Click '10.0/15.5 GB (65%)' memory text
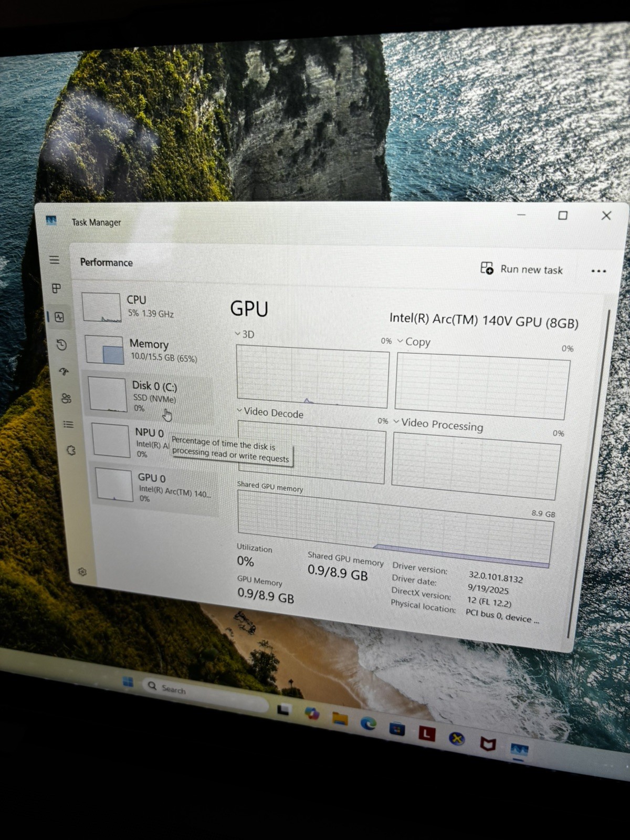This screenshot has height=840, width=630. point(164,358)
